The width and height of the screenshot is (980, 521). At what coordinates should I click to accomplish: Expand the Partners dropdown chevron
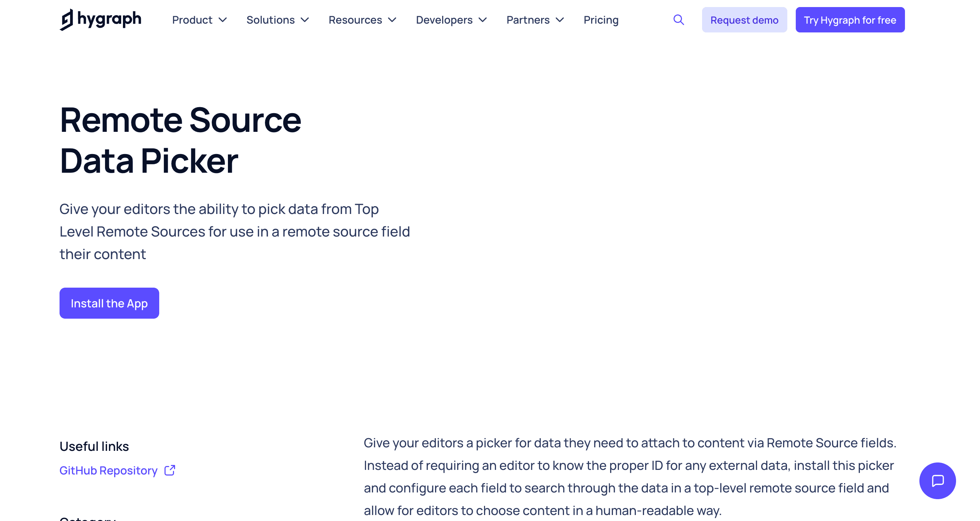(560, 20)
